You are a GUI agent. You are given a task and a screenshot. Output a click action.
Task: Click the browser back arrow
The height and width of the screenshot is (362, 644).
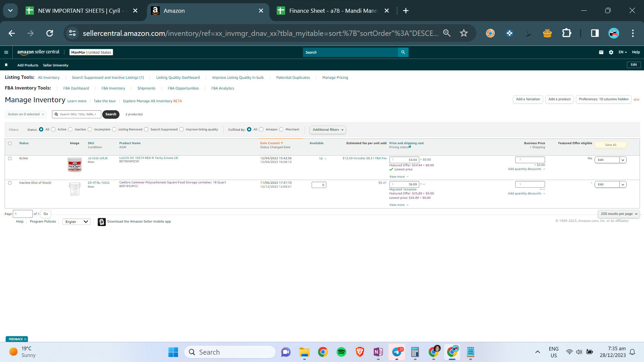point(12,33)
